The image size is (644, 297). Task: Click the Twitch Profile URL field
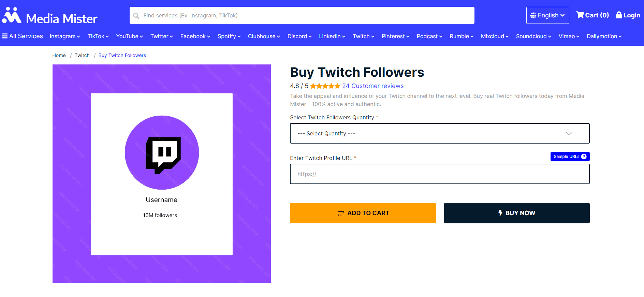[439, 174]
